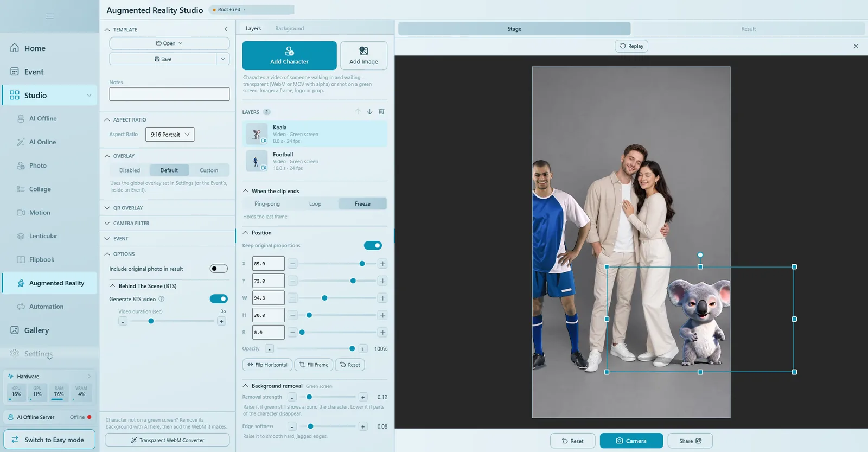Toggle Keep original proportions switch
Viewport: 868px width, 452px height.
pyautogui.click(x=373, y=245)
